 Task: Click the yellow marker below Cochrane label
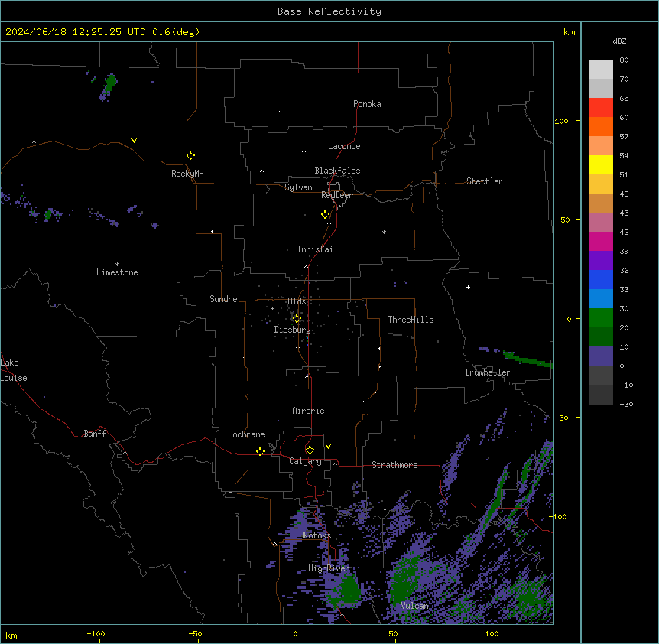(x=260, y=451)
